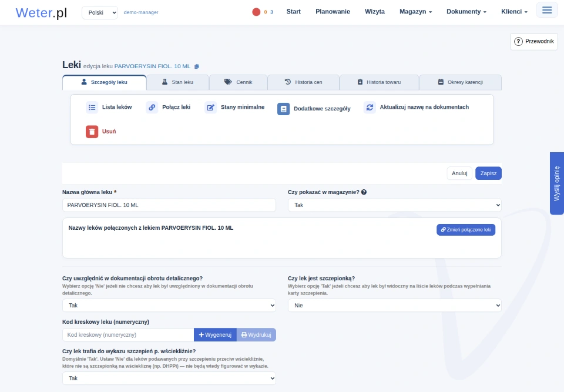Open the Czy pokazać w magazynie select
564x392 pixels.
tap(395, 205)
